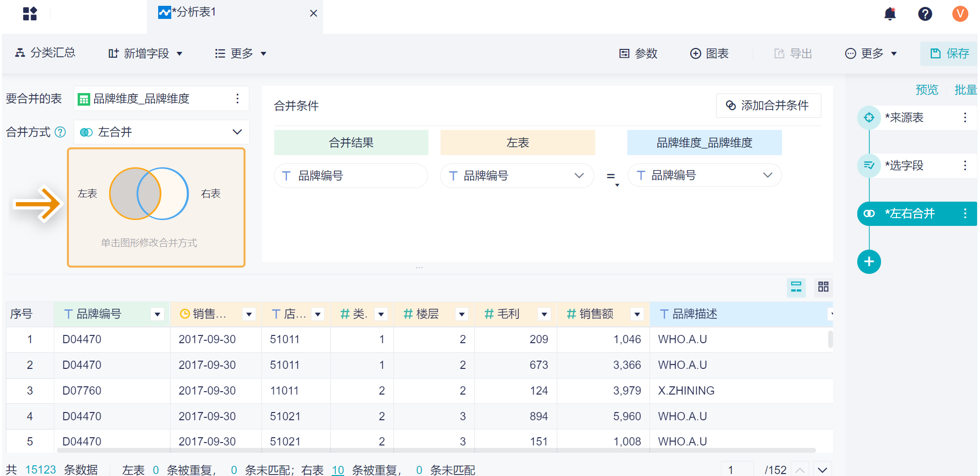Viewport: 980px width, 476px height.
Task: Click the add step plus button
Action: click(869, 262)
